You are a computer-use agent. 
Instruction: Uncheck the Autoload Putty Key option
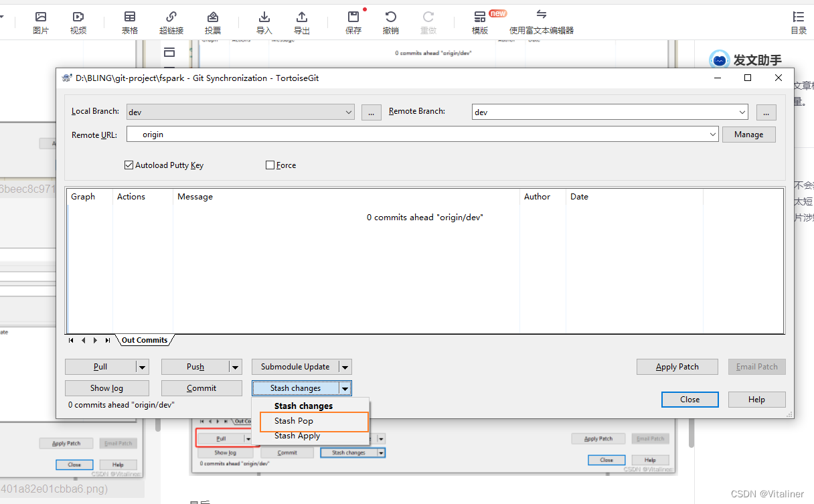coord(128,165)
